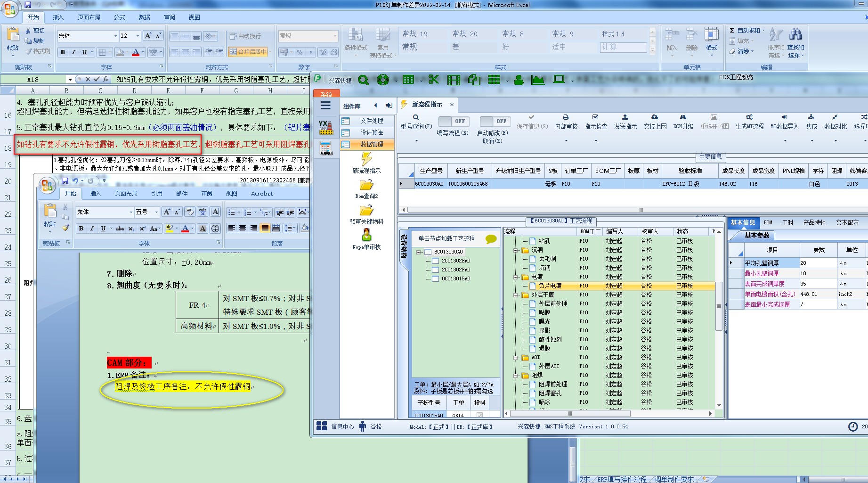Click the green scissors icon in the EDS toolbar
This screenshot has width=868, height=483.
tap(433, 80)
